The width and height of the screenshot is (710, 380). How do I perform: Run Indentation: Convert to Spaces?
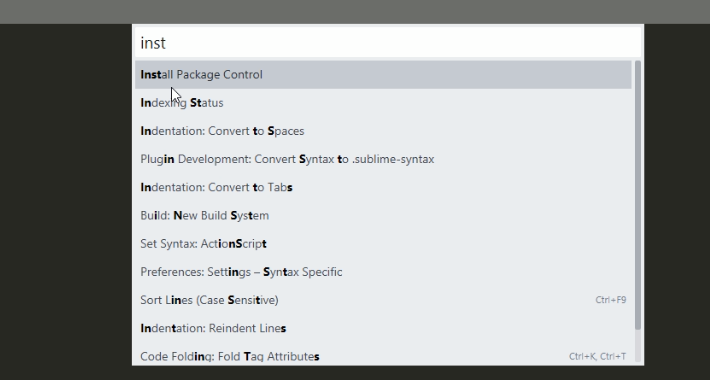(x=383, y=131)
